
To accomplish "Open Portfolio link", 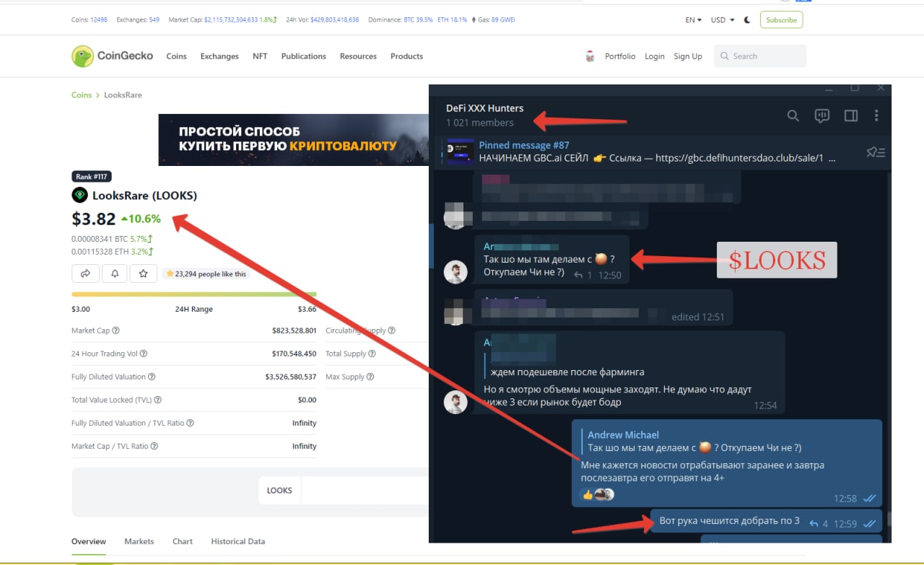I will (620, 56).
